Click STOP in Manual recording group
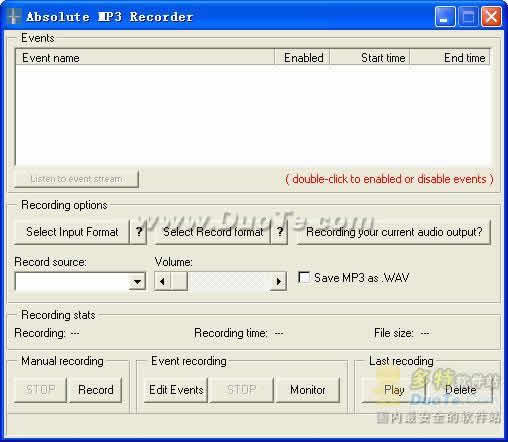 [41, 390]
